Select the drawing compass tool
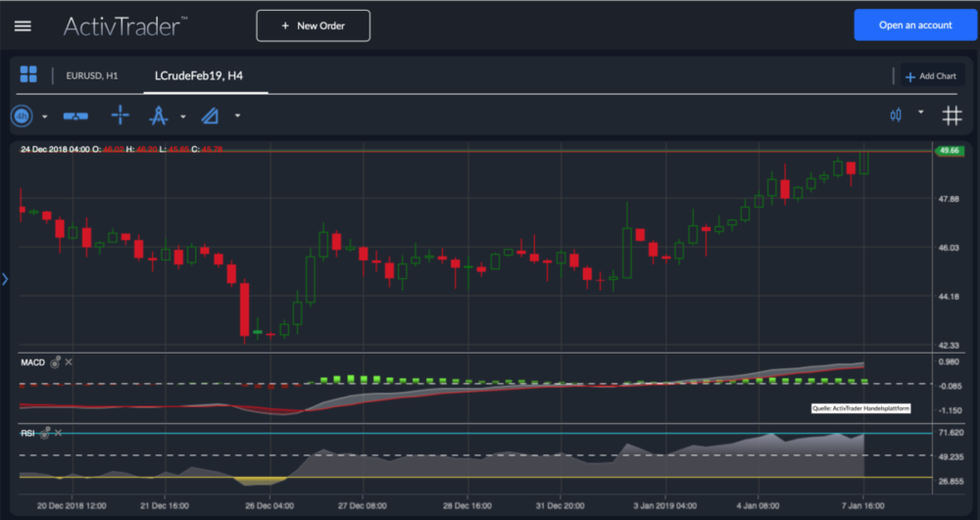The width and height of the screenshot is (980, 520). 159,117
